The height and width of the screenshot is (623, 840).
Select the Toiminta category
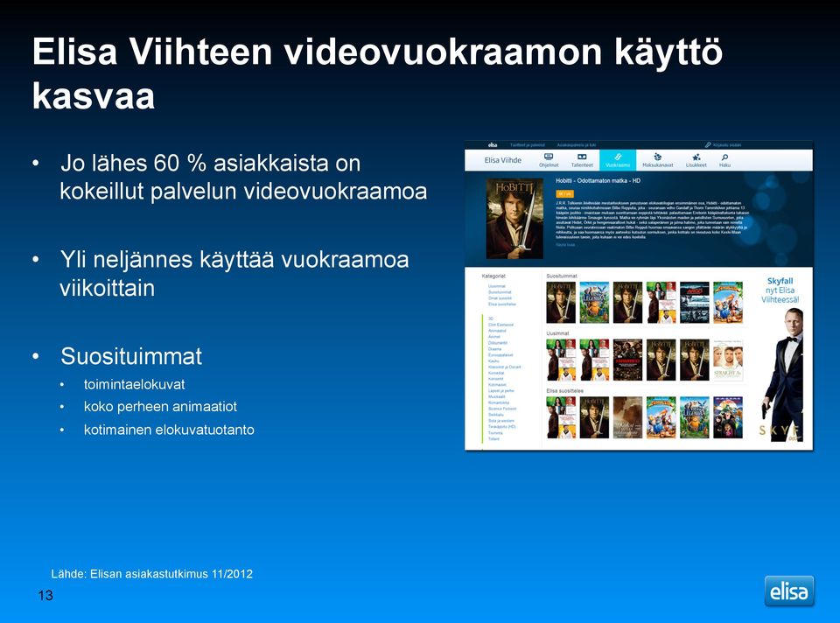[495, 433]
